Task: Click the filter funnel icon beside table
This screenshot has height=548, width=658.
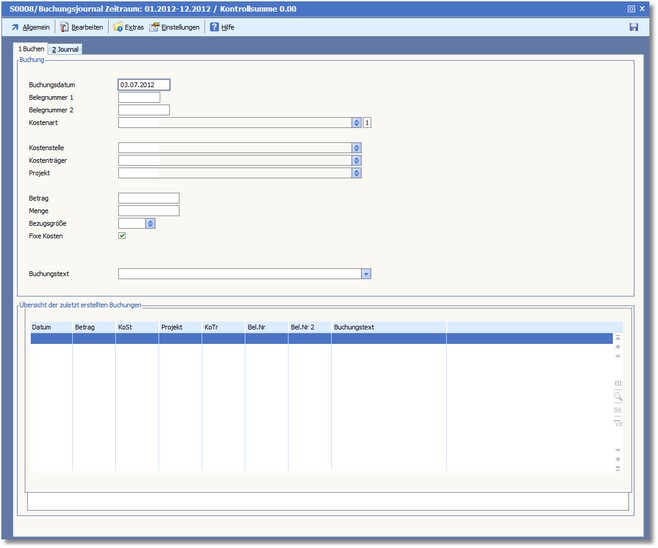Action: pyautogui.click(x=617, y=423)
